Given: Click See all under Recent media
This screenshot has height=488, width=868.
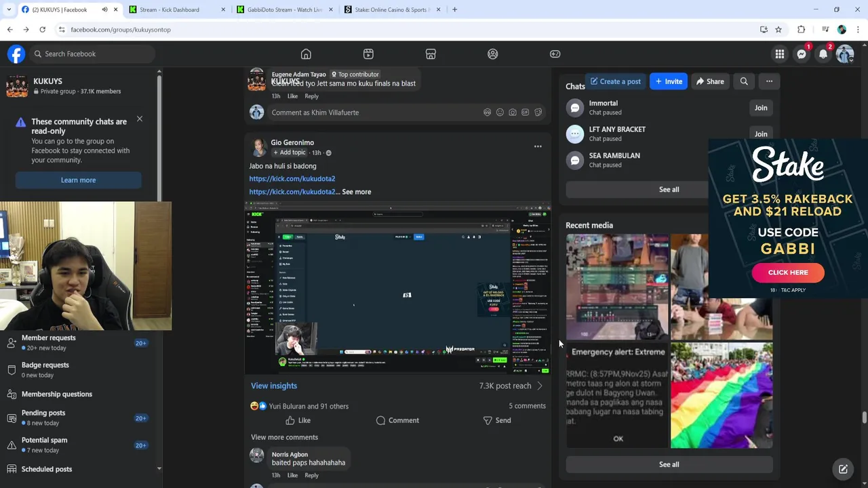Looking at the screenshot, I should tap(669, 464).
